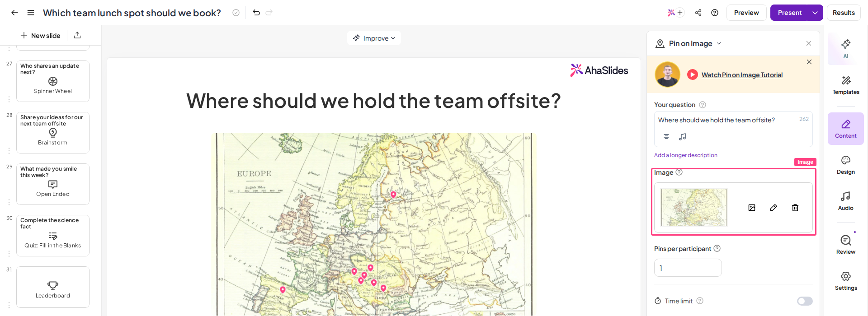
Task: Click the saved status checkmark icon
Action: point(236,13)
